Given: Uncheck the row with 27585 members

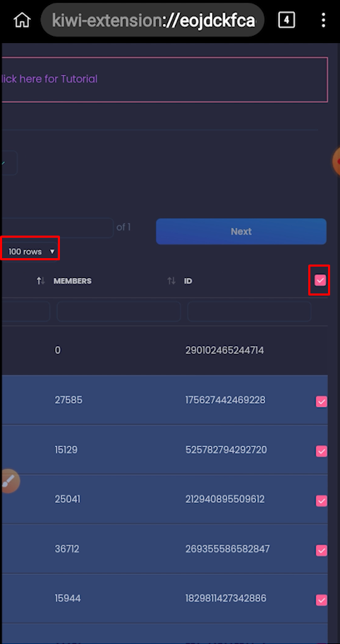Looking at the screenshot, I should 322,401.
